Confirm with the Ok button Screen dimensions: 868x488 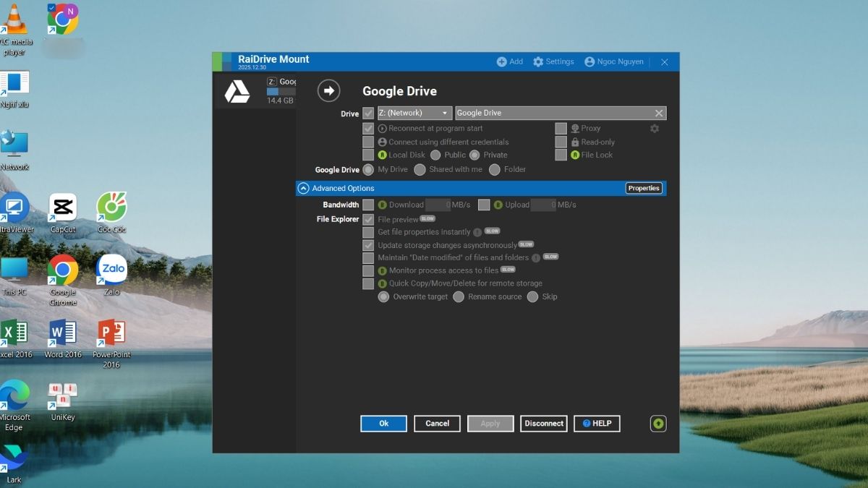(383, 424)
